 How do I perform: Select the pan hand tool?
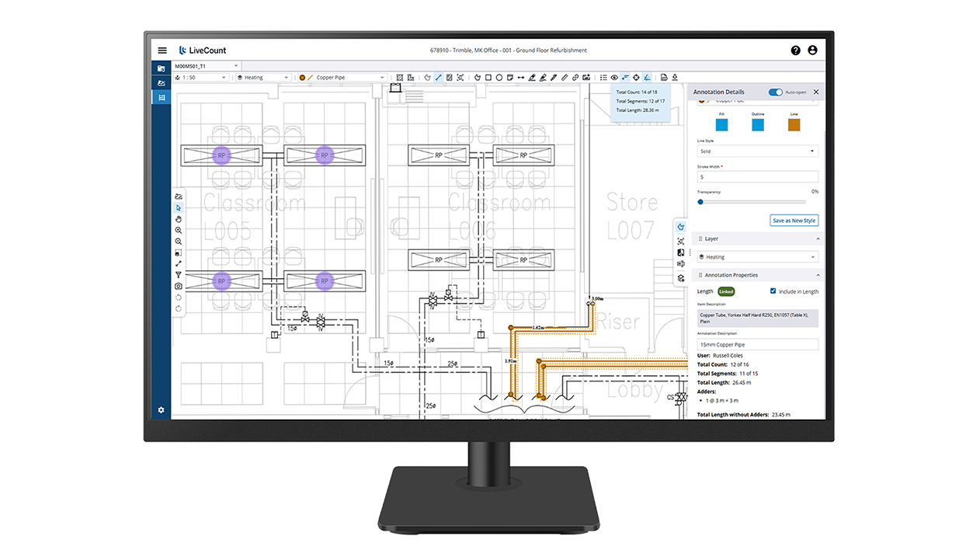click(179, 219)
